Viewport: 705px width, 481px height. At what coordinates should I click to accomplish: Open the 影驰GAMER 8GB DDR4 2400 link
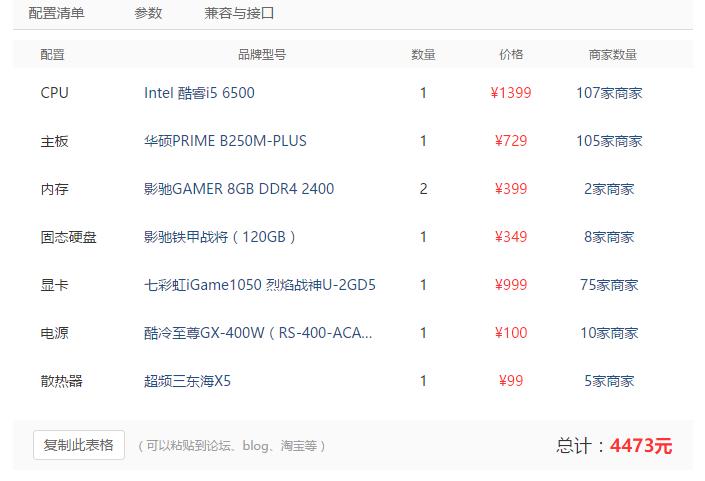[x=239, y=189]
